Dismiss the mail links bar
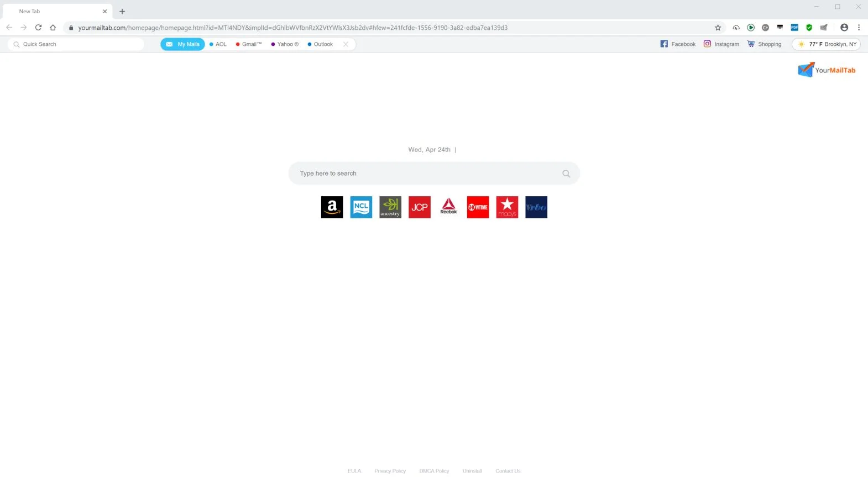 (x=346, y=44)
